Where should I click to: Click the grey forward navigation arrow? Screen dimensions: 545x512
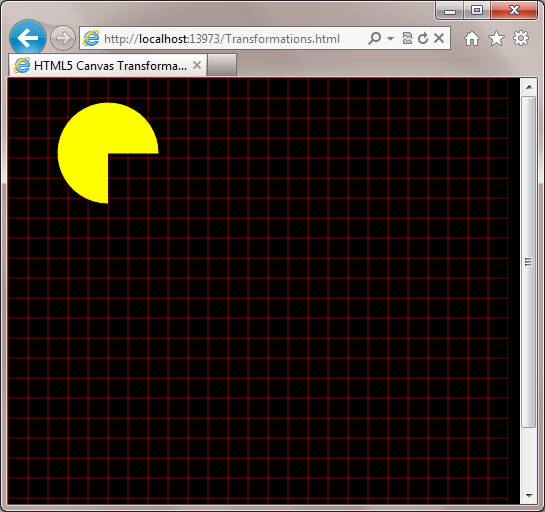63,38
